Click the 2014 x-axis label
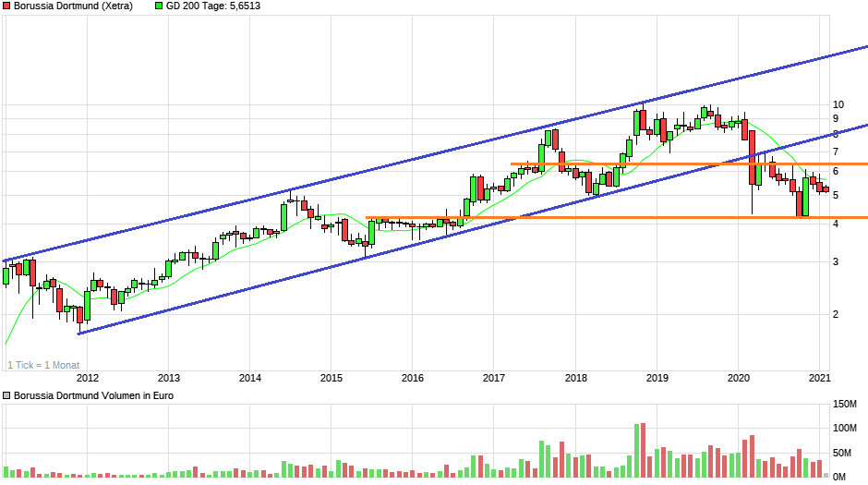 pos(250,378)
